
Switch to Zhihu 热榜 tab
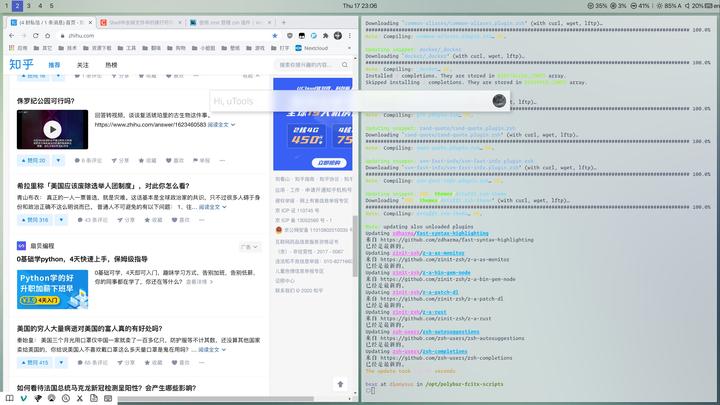pyautogui.click(x=111, y=65)
